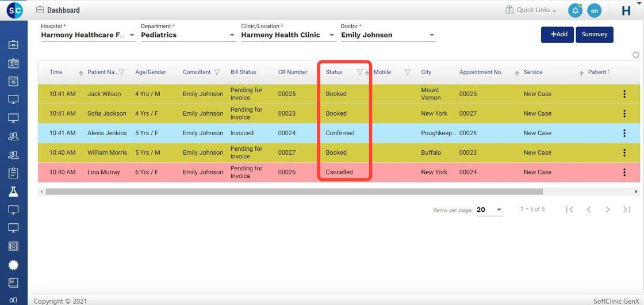Screen dimensions: 644x305
Task: Click the '1 – 5 of 5' page range label
Action: click(x=532, y=209)
